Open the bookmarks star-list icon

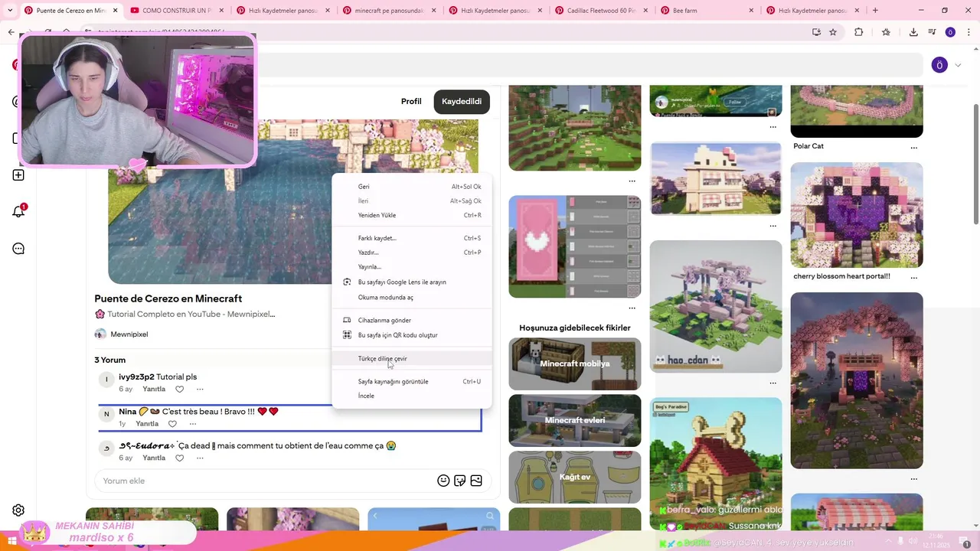coord(886,32)
